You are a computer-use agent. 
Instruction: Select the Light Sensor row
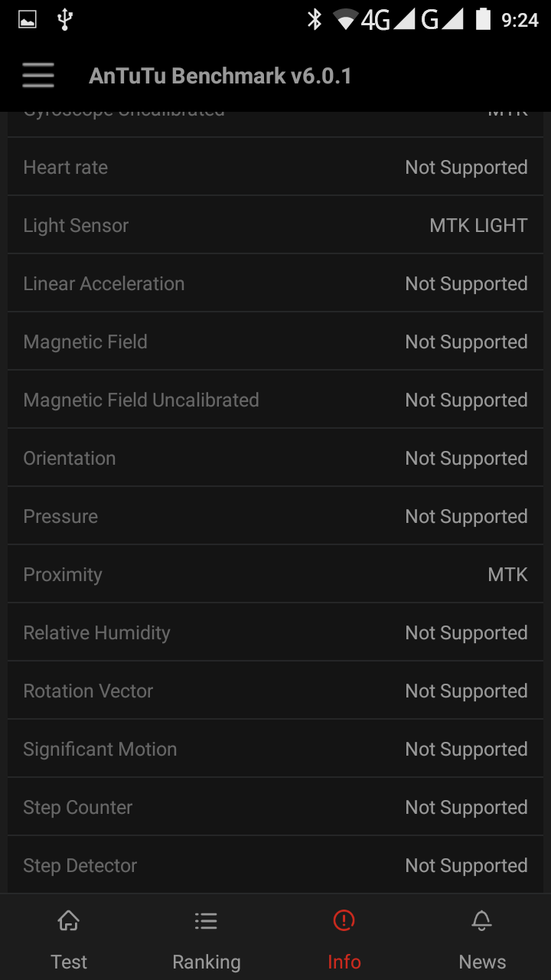[x=275, y=226]
